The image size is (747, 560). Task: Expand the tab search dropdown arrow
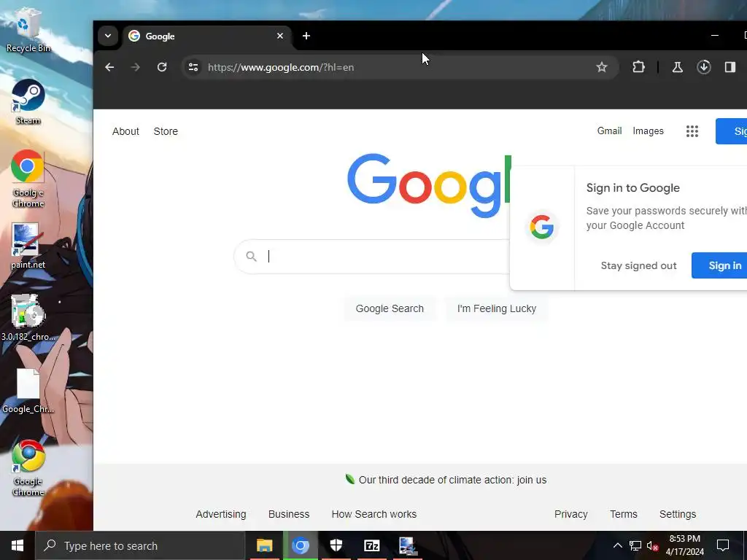click(108, 36)
